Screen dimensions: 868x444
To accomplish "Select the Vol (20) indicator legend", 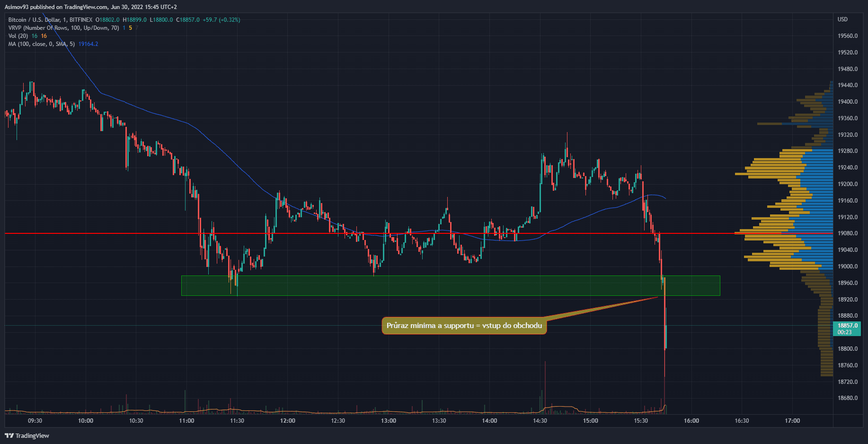I will 18,36.
